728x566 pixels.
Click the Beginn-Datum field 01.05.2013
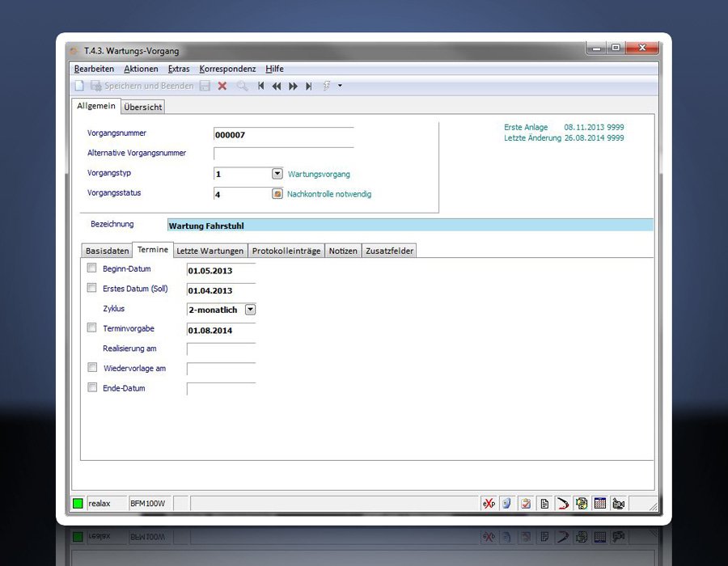click(221, 270)
